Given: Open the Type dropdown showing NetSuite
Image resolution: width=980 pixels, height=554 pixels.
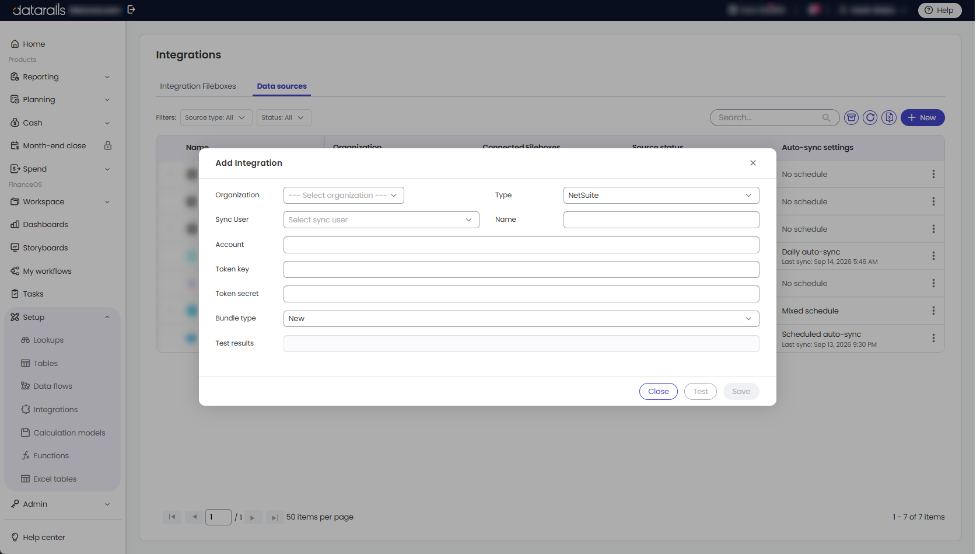Looking at the screenshot, I should tap(661, 195).
